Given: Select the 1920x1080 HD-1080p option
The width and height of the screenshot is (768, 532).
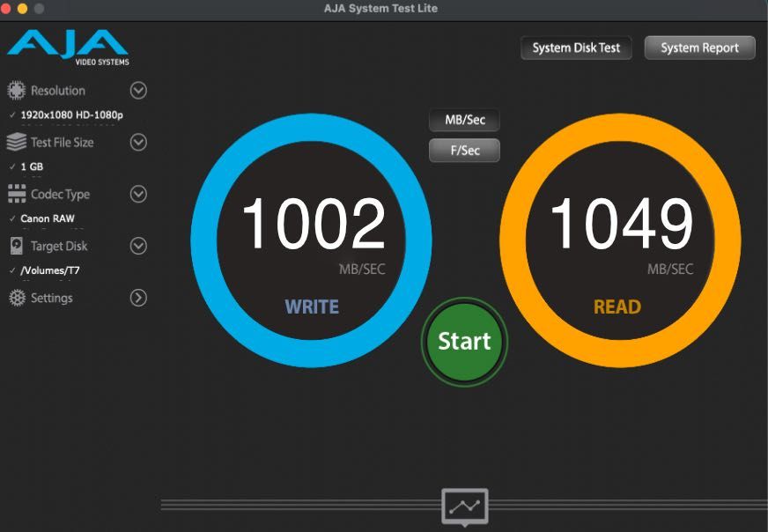Looking at the screenshot, I should (x=71, y=115).
